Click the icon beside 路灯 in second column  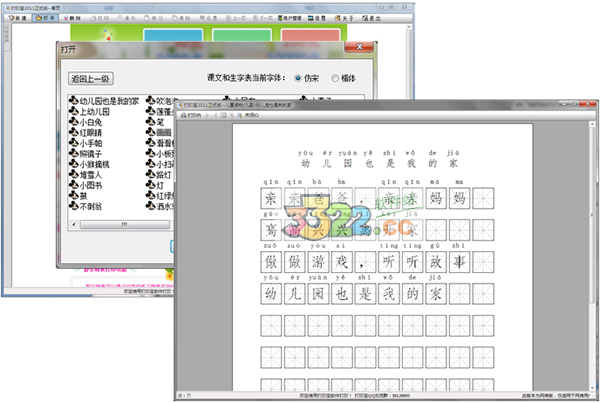(150, 174)
